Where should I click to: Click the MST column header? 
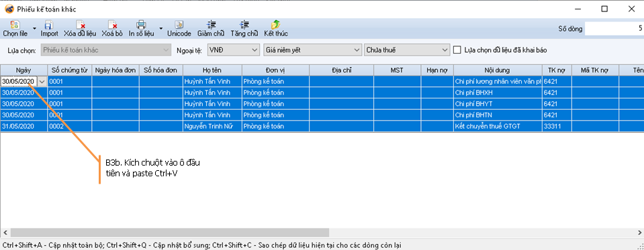[397, 70]
